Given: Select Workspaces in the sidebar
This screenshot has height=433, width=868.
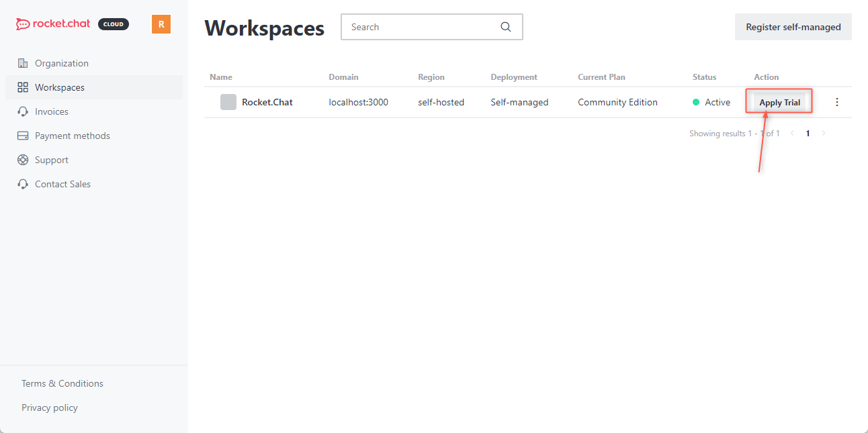Looking at the screenshot, I should (x=94, y=87).
